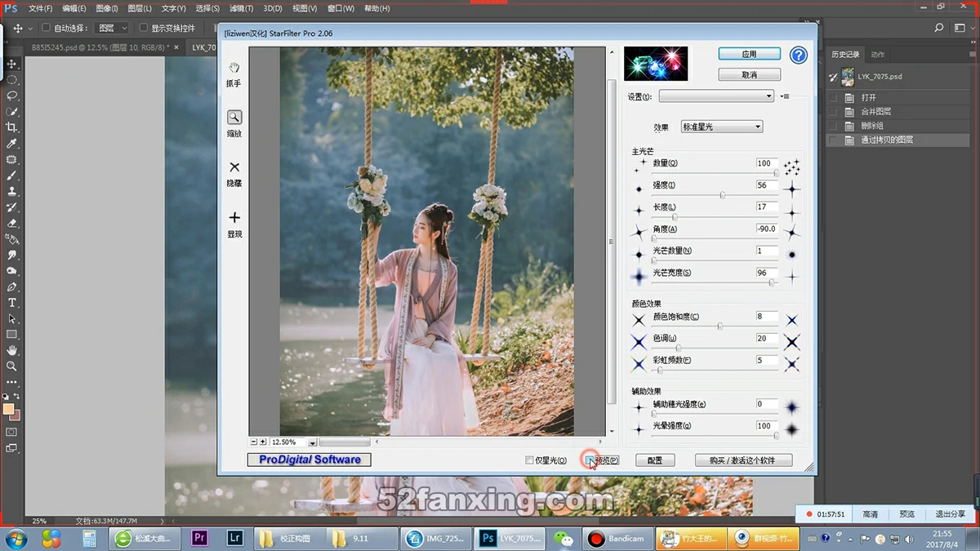Click the 角度 value field showing -90.0
Screen dimensions: 980x551
click(767, 229)
